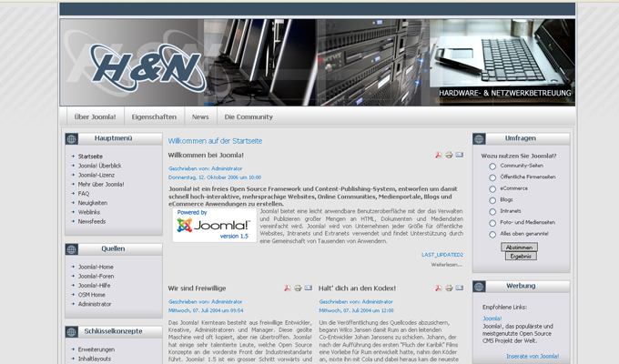Click the 'Powered by Joomla!' logo image
The image size is (619, 364).
pyautogui.click(x=214, y=225)
